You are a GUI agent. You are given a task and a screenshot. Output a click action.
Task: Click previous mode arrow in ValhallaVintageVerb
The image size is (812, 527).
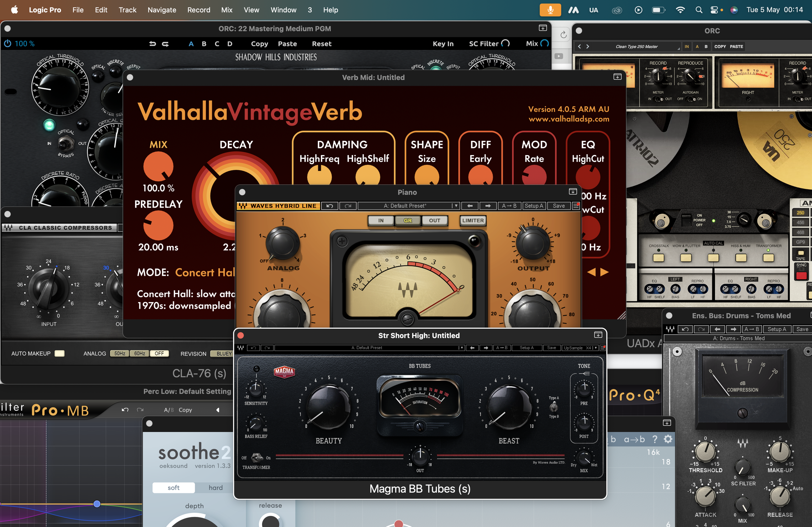(x=591, y=272)
